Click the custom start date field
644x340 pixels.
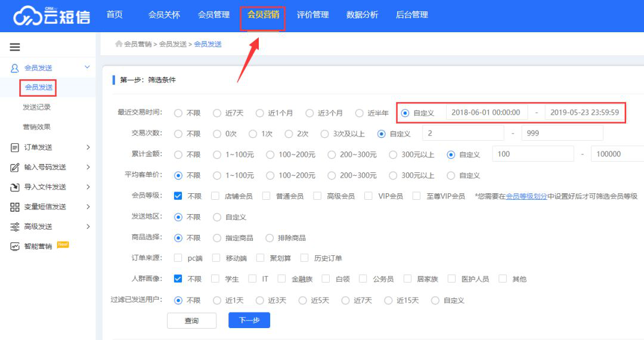pyautogui.click(x=486, y=112)
